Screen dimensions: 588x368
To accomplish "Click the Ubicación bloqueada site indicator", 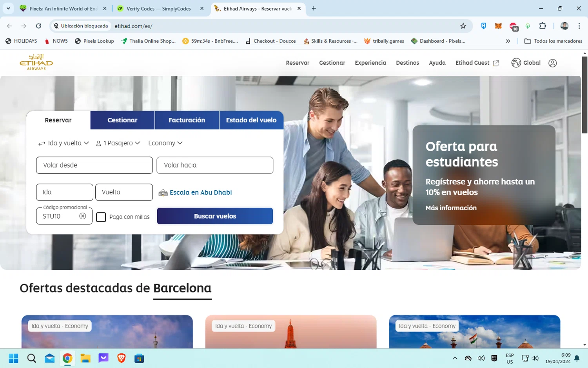I will [x=80, y=26].
